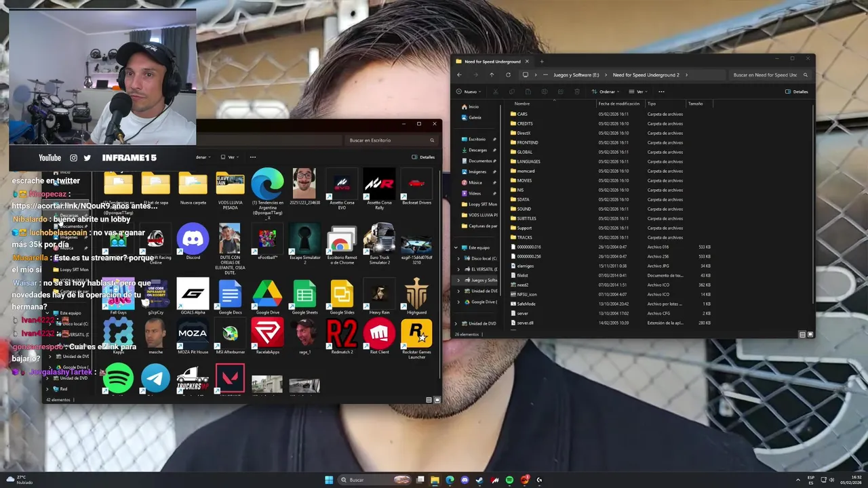Viewport: 868px width, 488px height.
Task: Open Escape Simulator 2 shortcut
Action: coord(304,244)
